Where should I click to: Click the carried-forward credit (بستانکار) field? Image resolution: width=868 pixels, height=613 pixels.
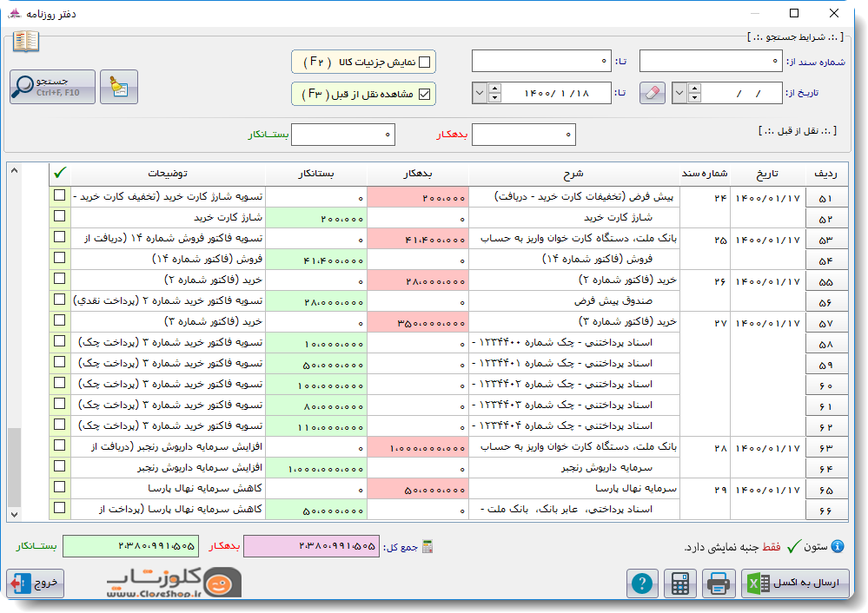[x=343, y=135]
